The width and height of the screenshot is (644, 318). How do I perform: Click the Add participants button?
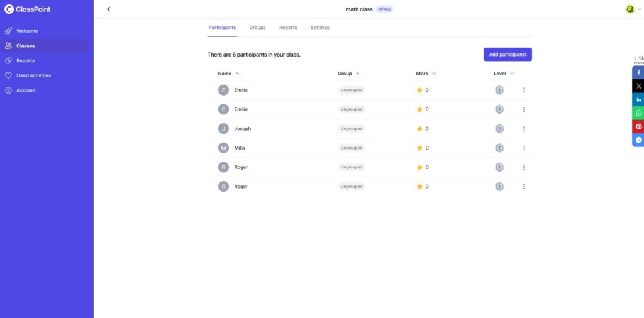tap(508, 55)
